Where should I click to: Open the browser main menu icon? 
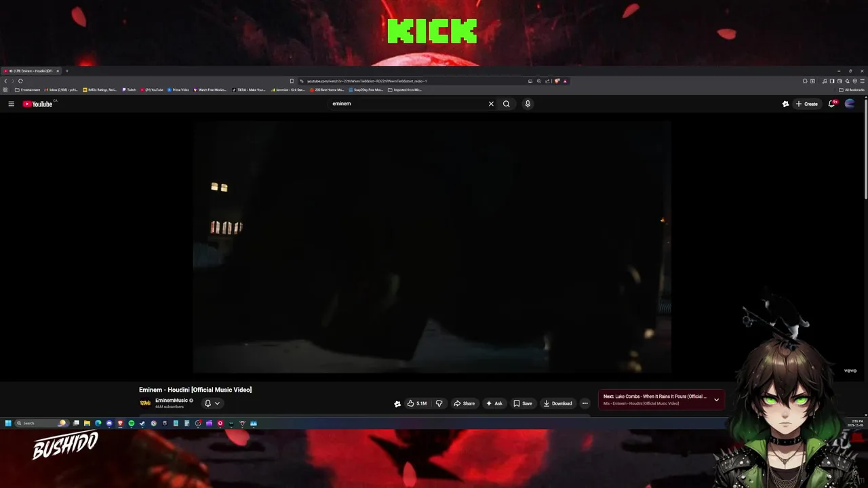(x=862, y=81)
